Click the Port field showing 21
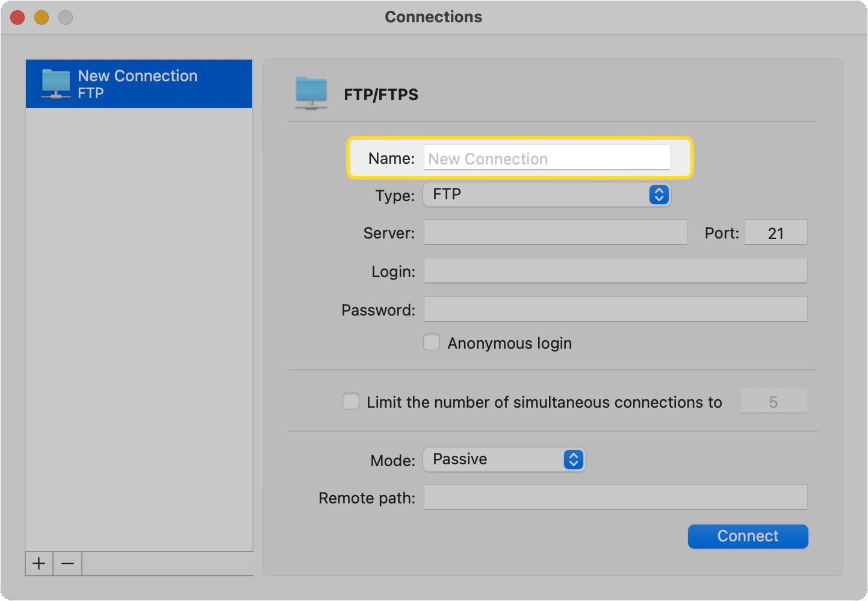This screenshot has height=601, width=868. click(775, 232)
